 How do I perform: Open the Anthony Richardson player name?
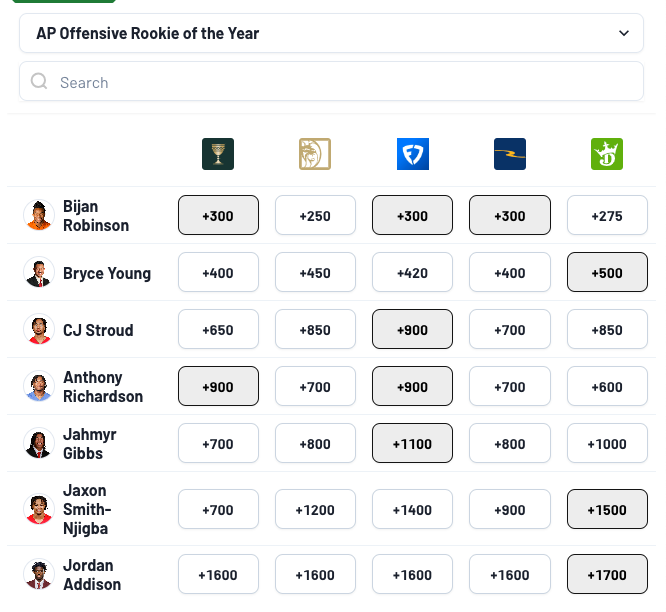point(103,386)
